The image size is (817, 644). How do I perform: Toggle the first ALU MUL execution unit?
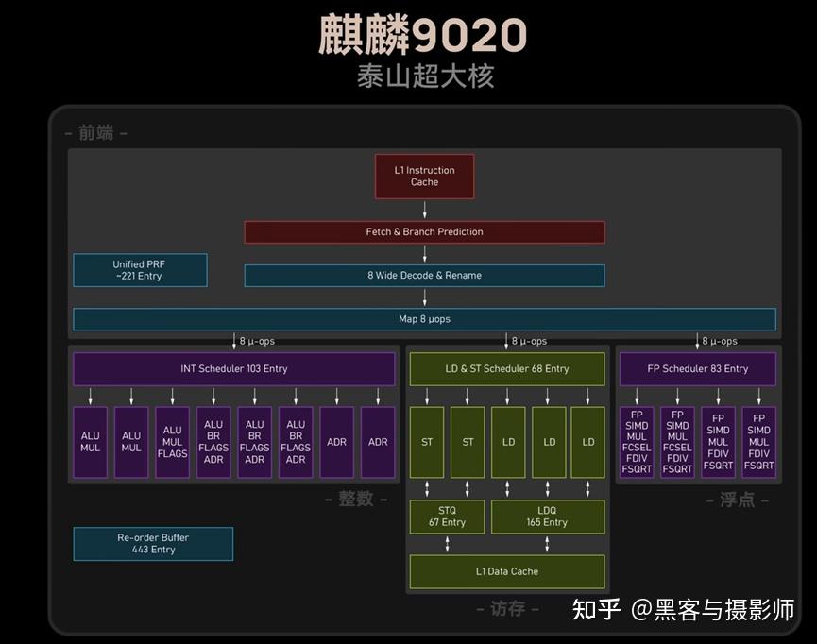(x=90, y=442)
